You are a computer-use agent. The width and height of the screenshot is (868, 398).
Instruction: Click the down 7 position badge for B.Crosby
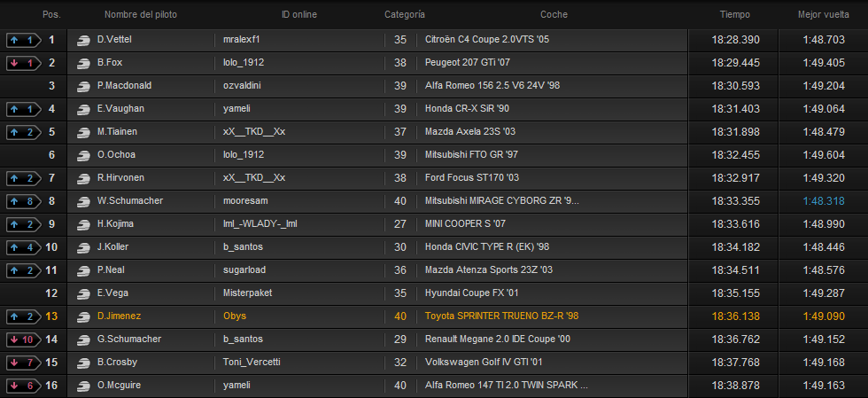24,363
